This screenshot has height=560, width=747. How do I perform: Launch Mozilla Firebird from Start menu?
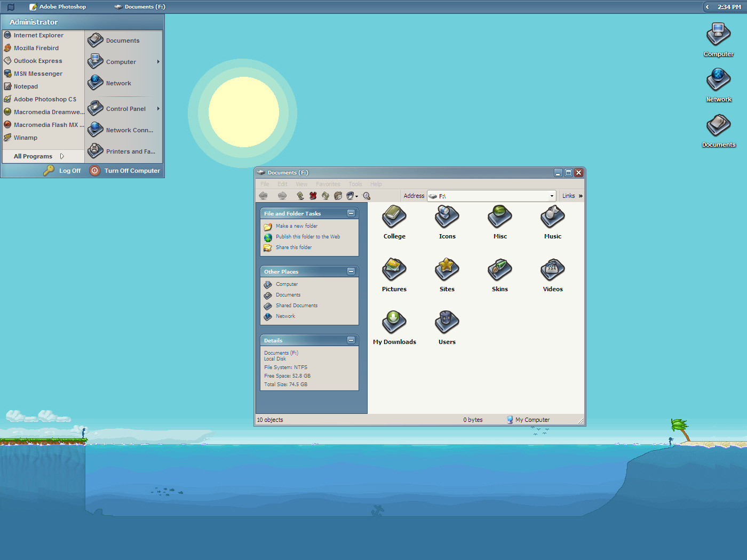(x=43, y=48)
